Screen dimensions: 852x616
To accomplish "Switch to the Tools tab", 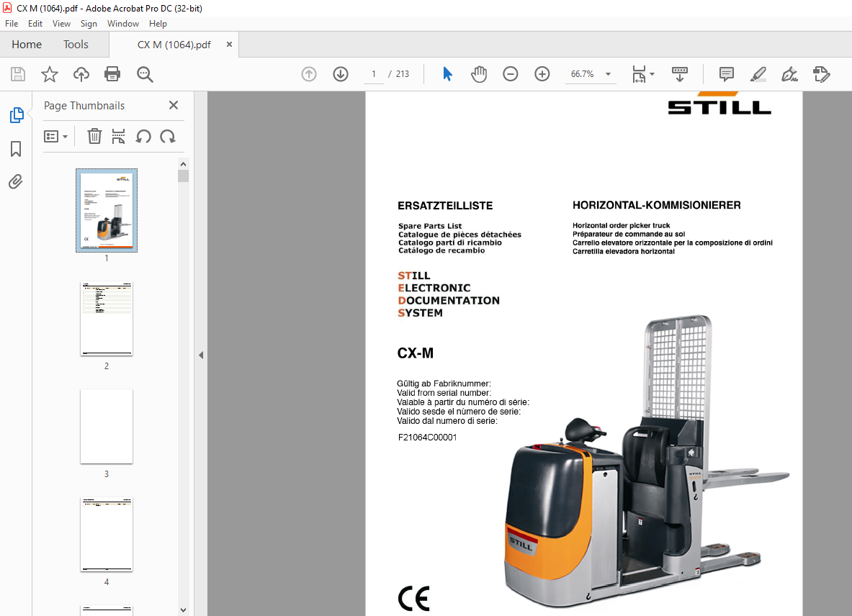I will 76,45.
